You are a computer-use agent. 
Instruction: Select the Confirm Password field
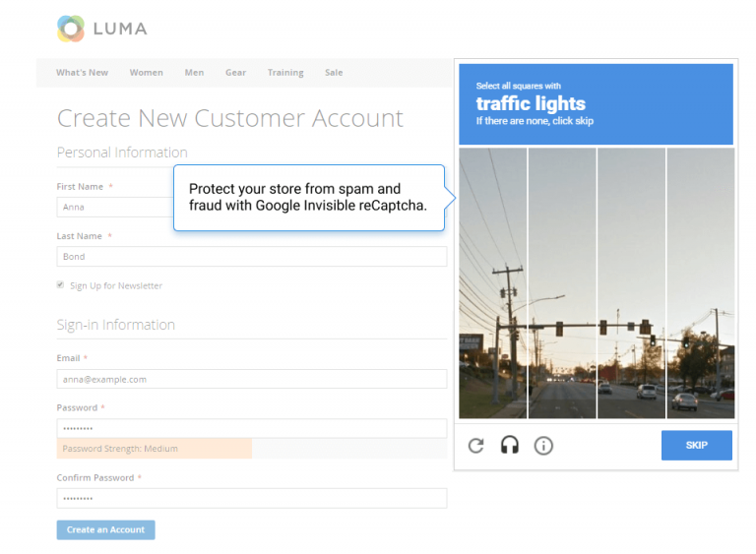(251, 498)
